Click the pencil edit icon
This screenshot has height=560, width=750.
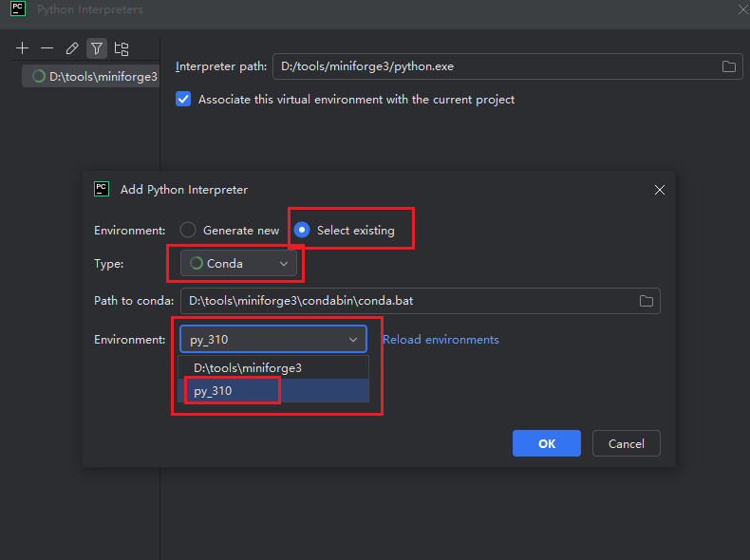tap(72, 48)
